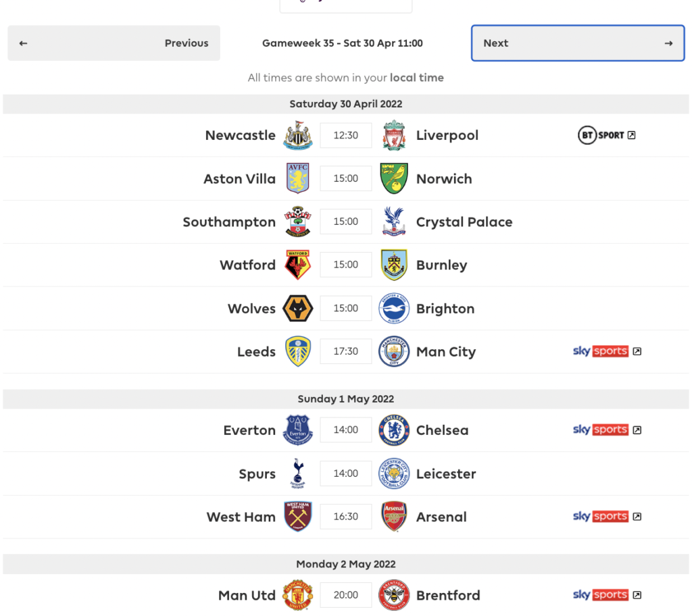Open the BT Sport link for Newcastle vs Liverpool

(606, 135)
